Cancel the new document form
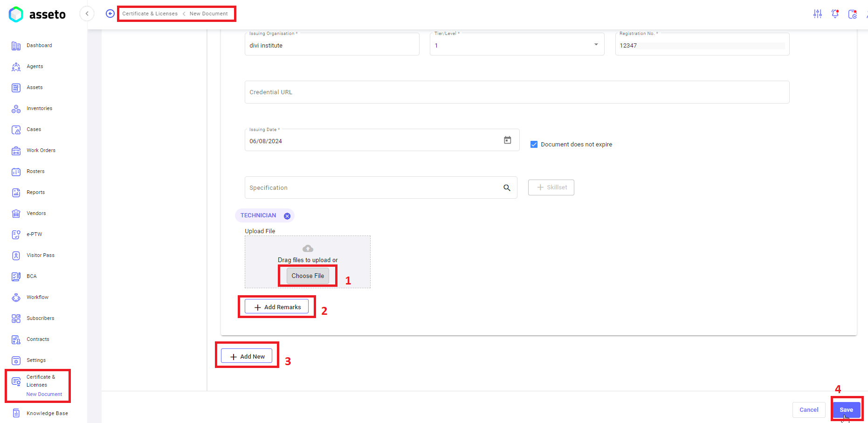 click(809, 410)
